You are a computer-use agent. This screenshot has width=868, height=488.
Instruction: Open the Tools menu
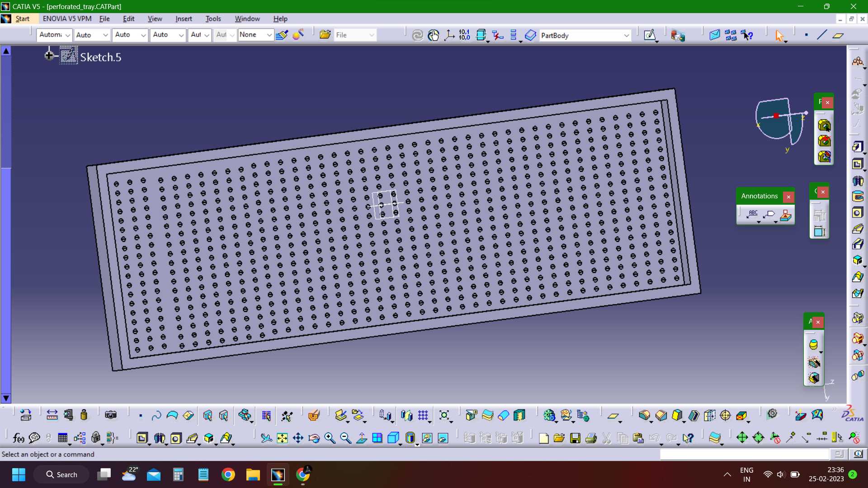[x=213, y=19]
